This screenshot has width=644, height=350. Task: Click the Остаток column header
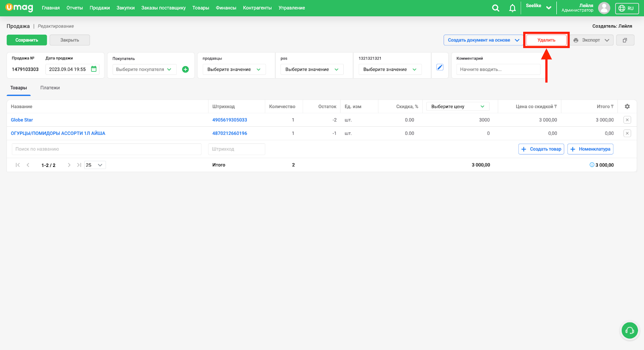point(327,107)
